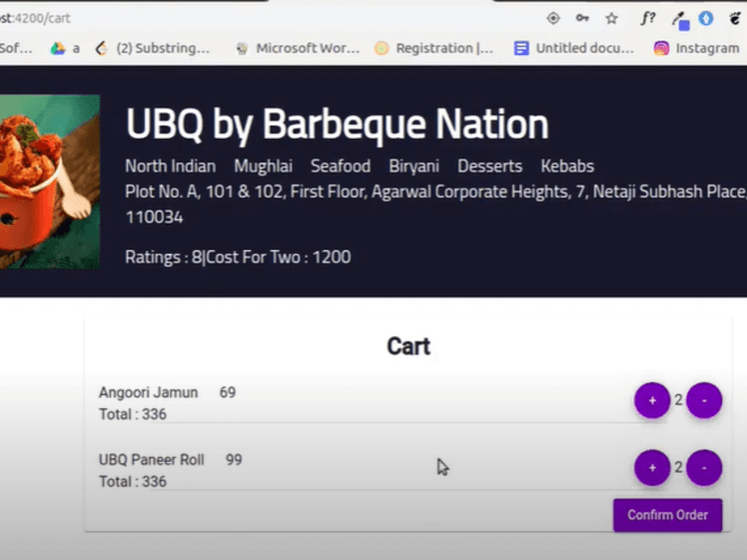Open the 'Microsoft Wor...' bookmark

(298, 49)
